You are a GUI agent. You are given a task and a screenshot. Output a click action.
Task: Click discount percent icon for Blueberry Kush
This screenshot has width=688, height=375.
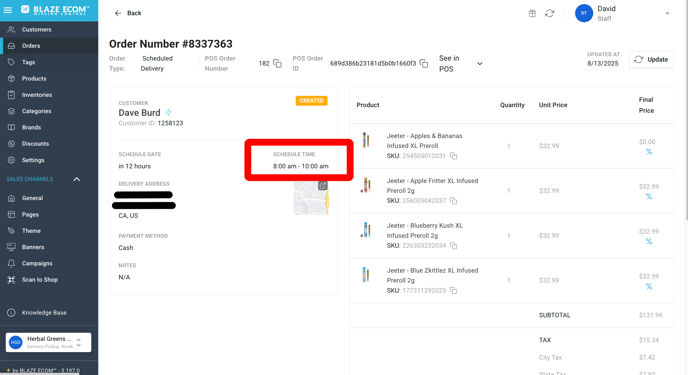pyautogui.click(x=649, y=242)
